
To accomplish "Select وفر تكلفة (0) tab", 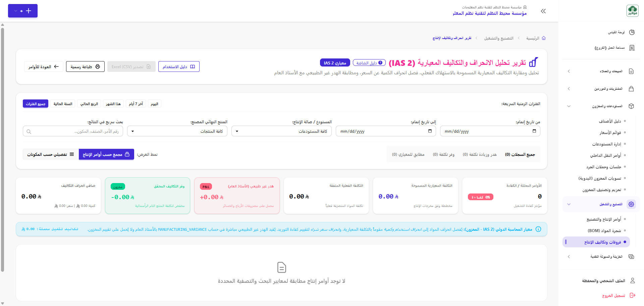I will [x=443, y=155].
